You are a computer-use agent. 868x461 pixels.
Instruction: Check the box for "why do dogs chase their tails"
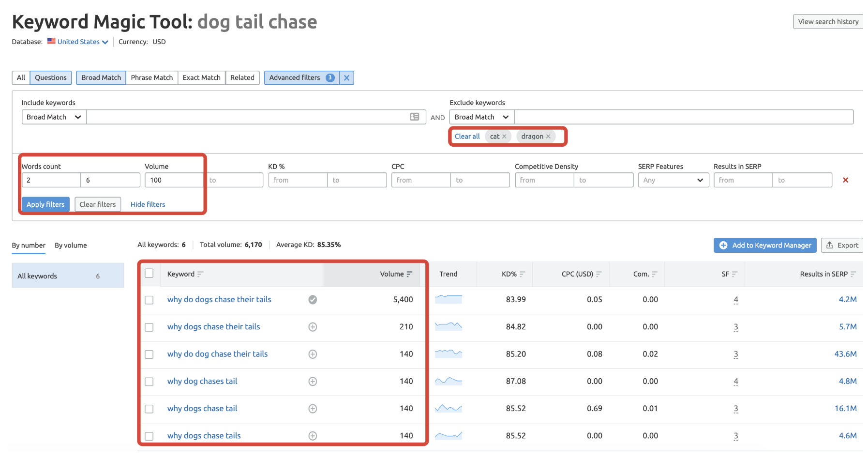[x=149, y=300]
